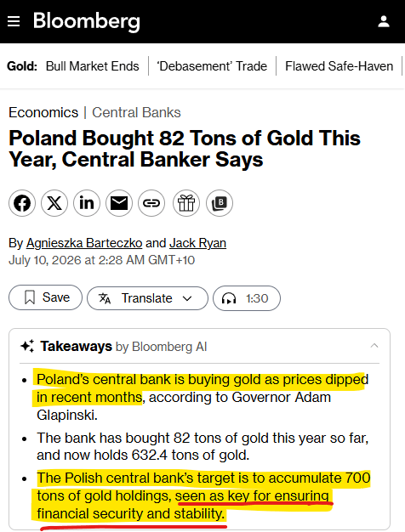Open the Bull Market Ends topic
Screen dimensions: 405x532
[93, 66]
